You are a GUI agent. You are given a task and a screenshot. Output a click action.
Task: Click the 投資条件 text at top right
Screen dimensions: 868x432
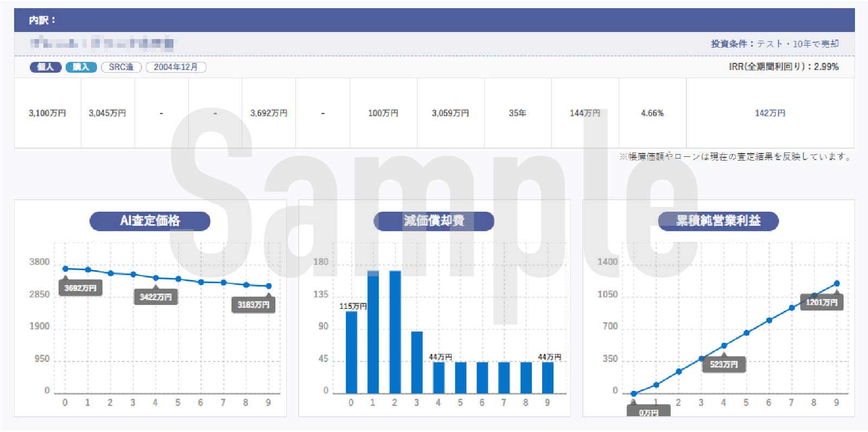click(775, 43)
